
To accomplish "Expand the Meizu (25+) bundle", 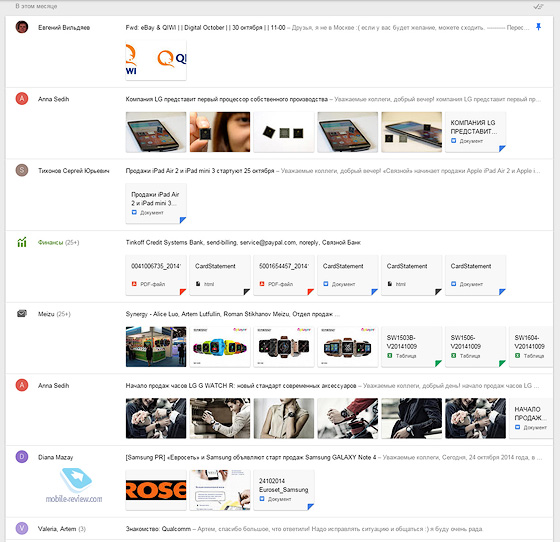I will (x=54, y=314).
